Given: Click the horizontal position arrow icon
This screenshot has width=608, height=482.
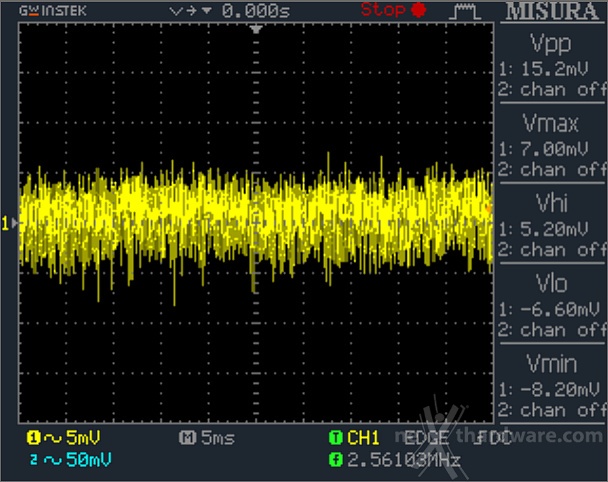Looking at the screenshot, I should (x=191, y=11).
